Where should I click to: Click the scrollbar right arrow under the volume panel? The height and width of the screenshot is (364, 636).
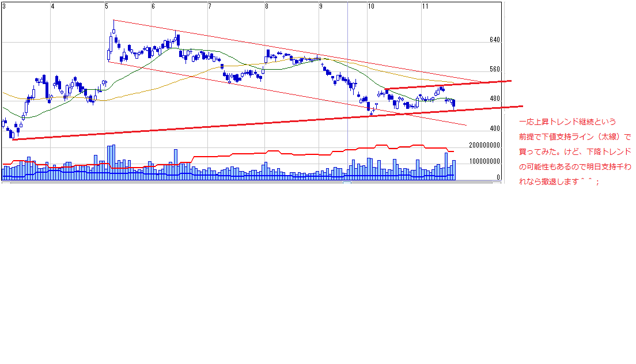(496, 183)
